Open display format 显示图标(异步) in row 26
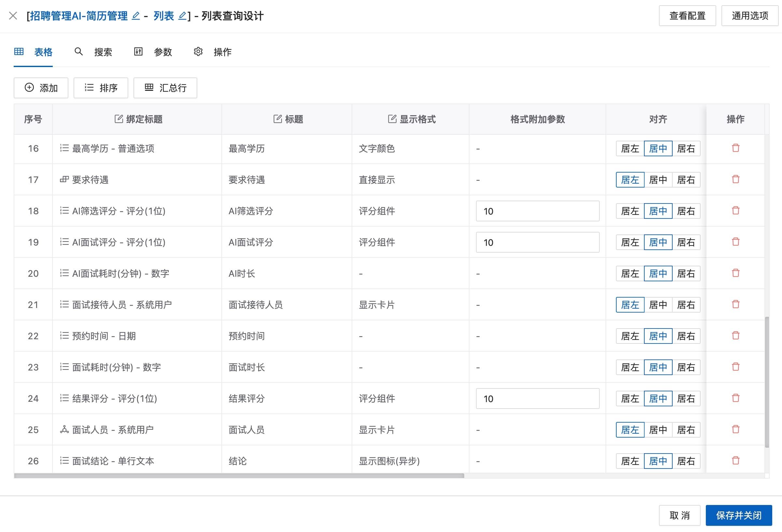This screenshot has height=532, width=782. point(389,461)
